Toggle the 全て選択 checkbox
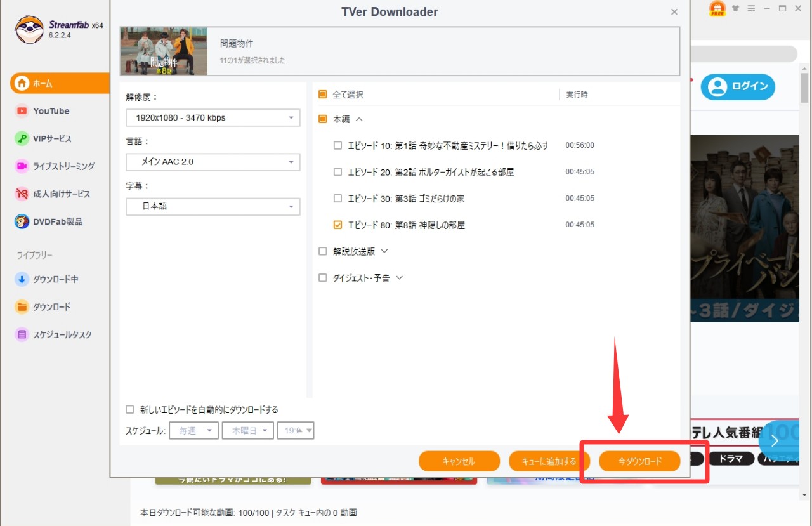This screenshot has width=812, height=526. [x=323, y=95]
